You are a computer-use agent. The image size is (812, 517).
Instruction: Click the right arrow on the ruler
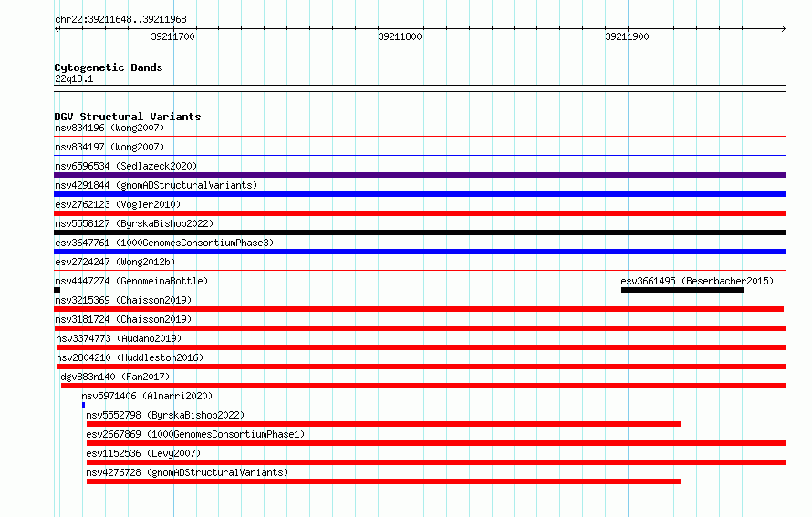pos(784,28)
